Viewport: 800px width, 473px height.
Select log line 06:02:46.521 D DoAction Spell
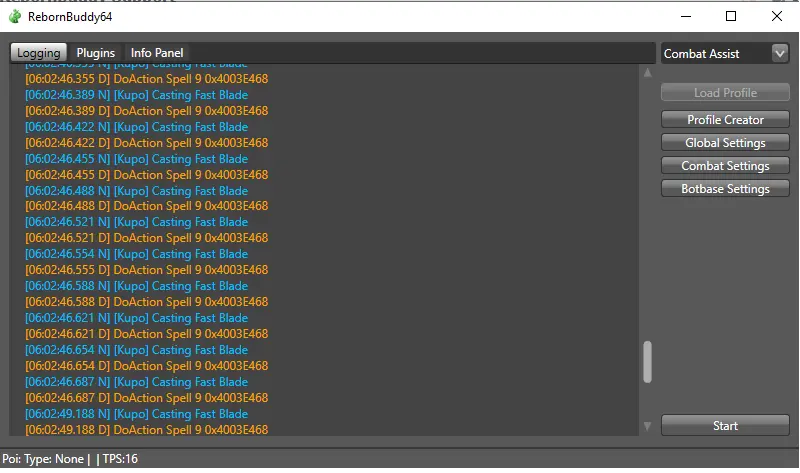coord(146,238)
